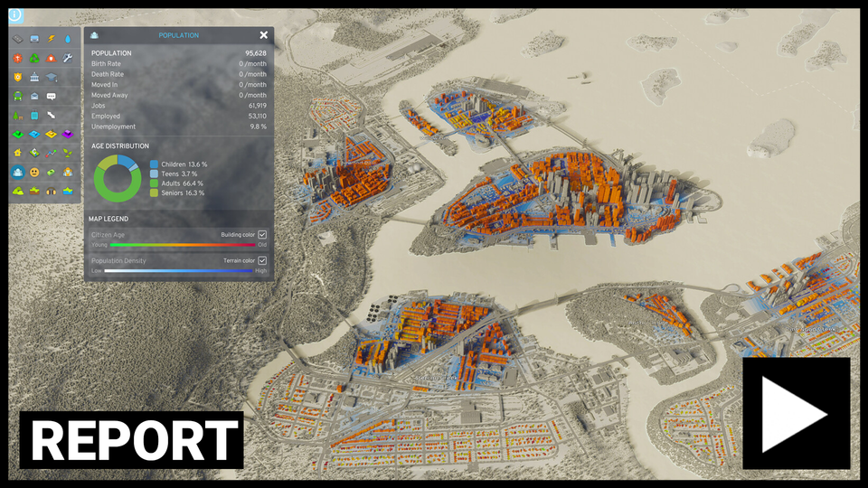Select the green cash Profitability icon
Image resolution: width=868 pixels, height=488 pixels.
tap(51, 172)
